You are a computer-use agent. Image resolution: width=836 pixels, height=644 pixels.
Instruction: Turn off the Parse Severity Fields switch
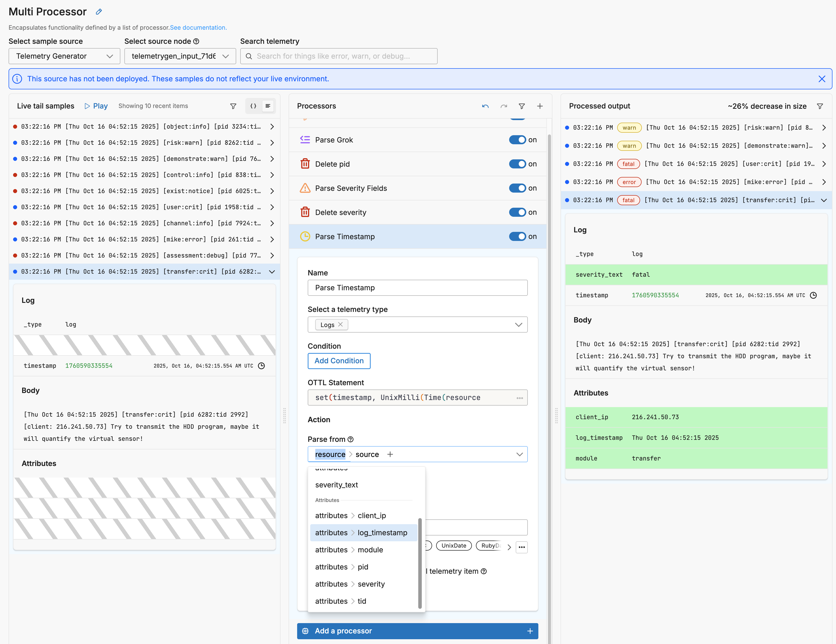tap(517, 188)
